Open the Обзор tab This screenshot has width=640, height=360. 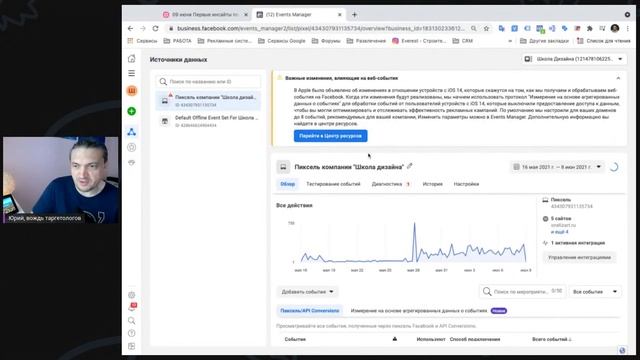coord(287,184)
